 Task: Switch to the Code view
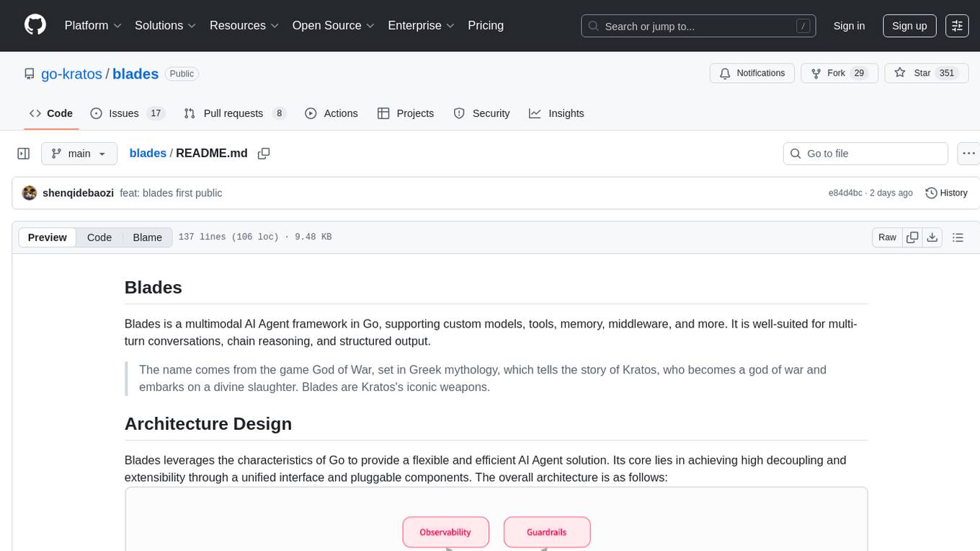[x=99, y=237]
